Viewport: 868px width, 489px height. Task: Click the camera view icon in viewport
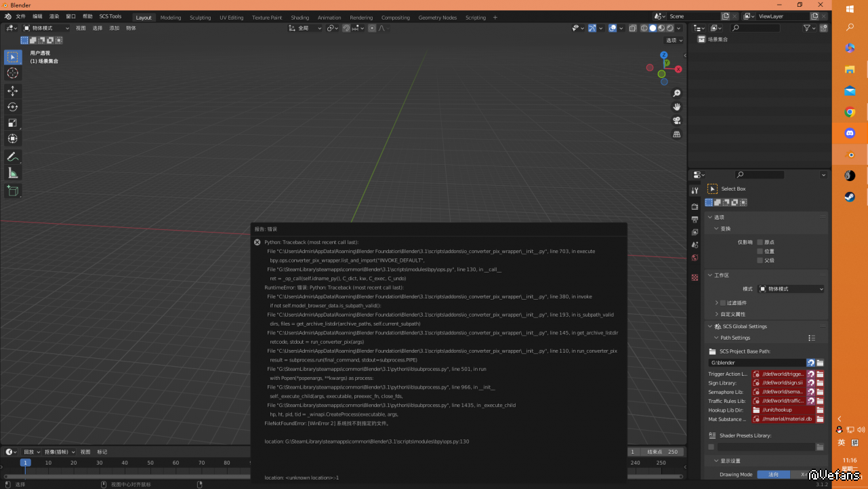point(676,121)
